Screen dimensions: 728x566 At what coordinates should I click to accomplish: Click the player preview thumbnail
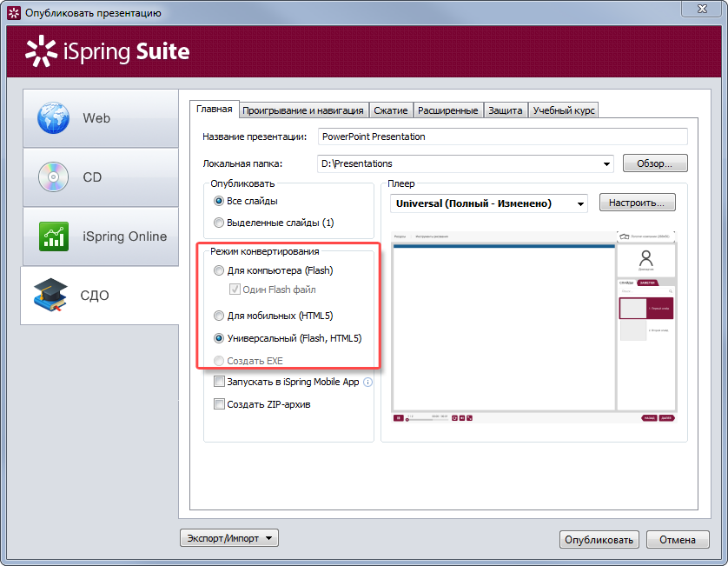point(533,327)
